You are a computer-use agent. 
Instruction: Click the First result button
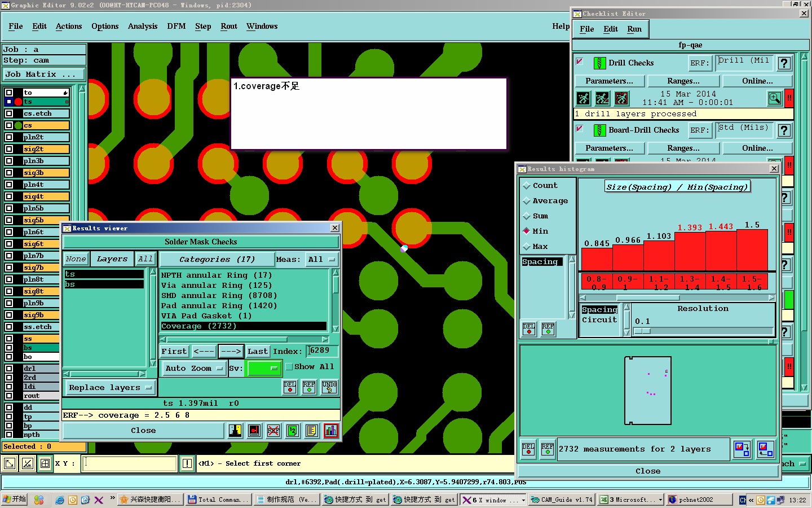[174, 351]
